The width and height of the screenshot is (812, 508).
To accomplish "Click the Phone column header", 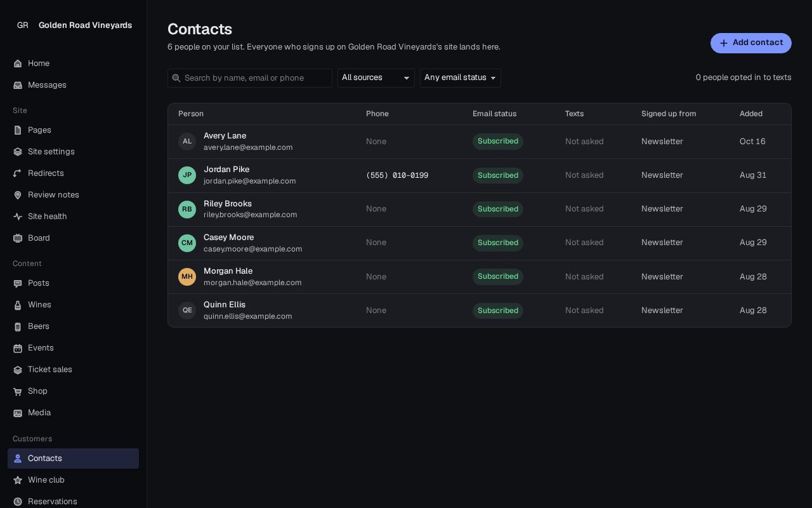I will click(377, 114).
